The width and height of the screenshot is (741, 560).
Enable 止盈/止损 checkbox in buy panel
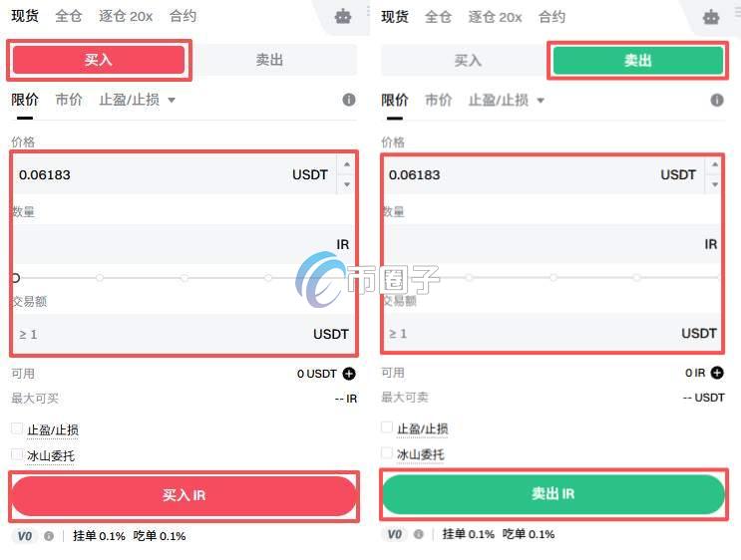pyautogui.click(x=17, y=428)
